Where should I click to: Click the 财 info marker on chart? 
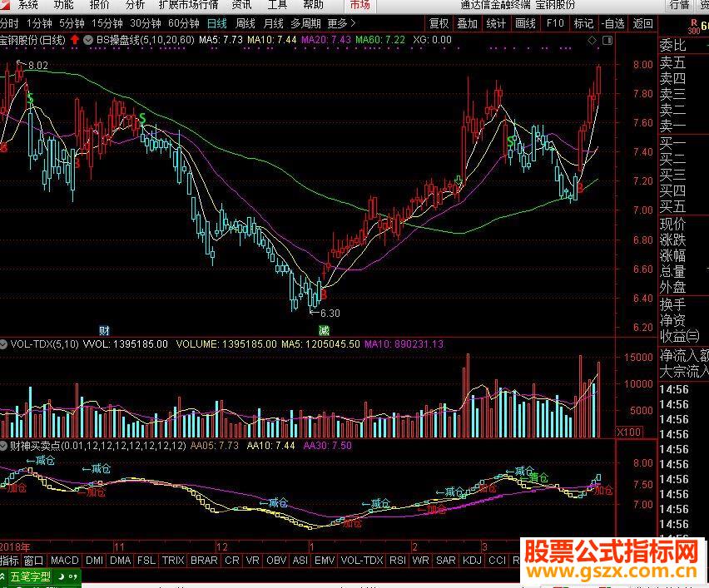(x=104, y=330)
